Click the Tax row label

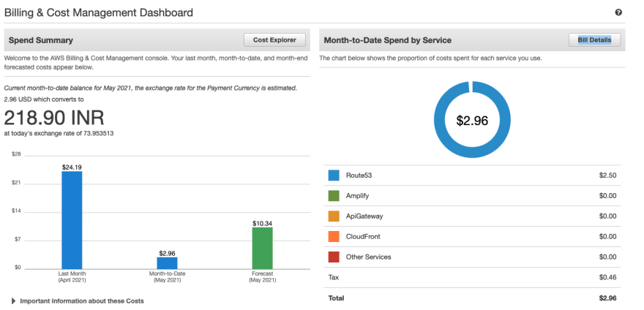click(x=334, y=278)
